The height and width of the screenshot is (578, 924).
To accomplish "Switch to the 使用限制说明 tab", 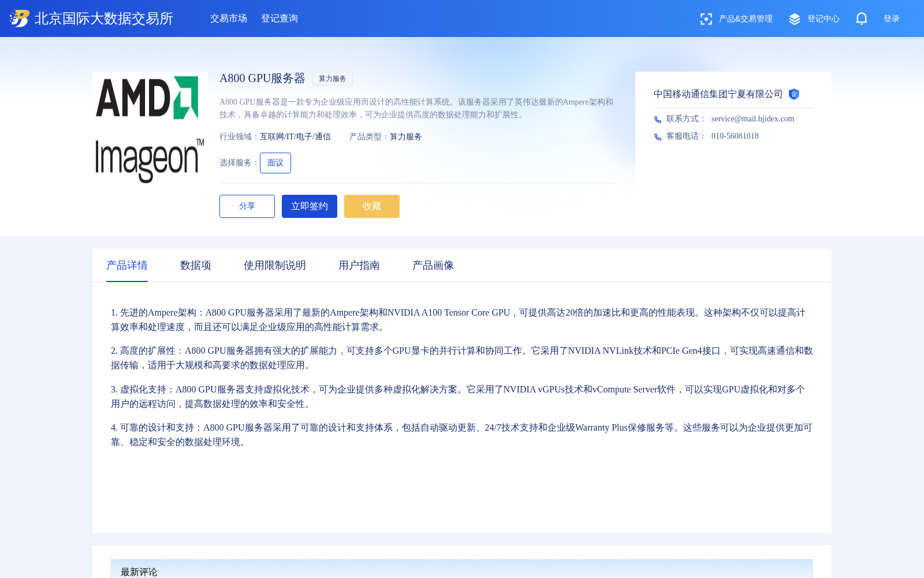I will (x=275, y=265).
